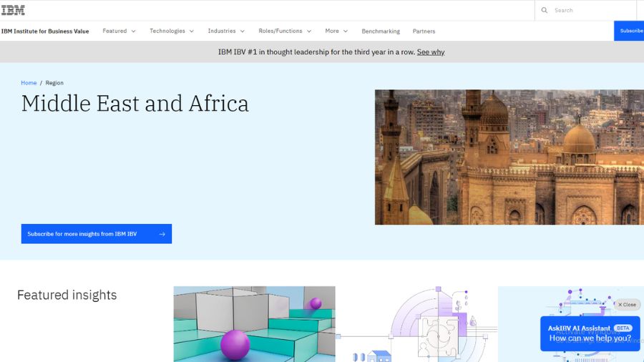Go to the Benchmarking page
644x362 pixels.
click(x=381, y=31)
